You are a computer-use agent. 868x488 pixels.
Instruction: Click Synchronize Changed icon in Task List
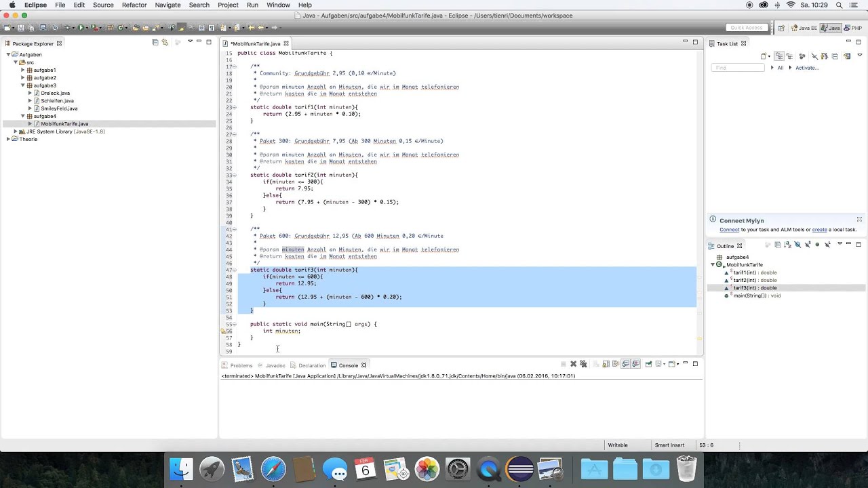[847, 56]
